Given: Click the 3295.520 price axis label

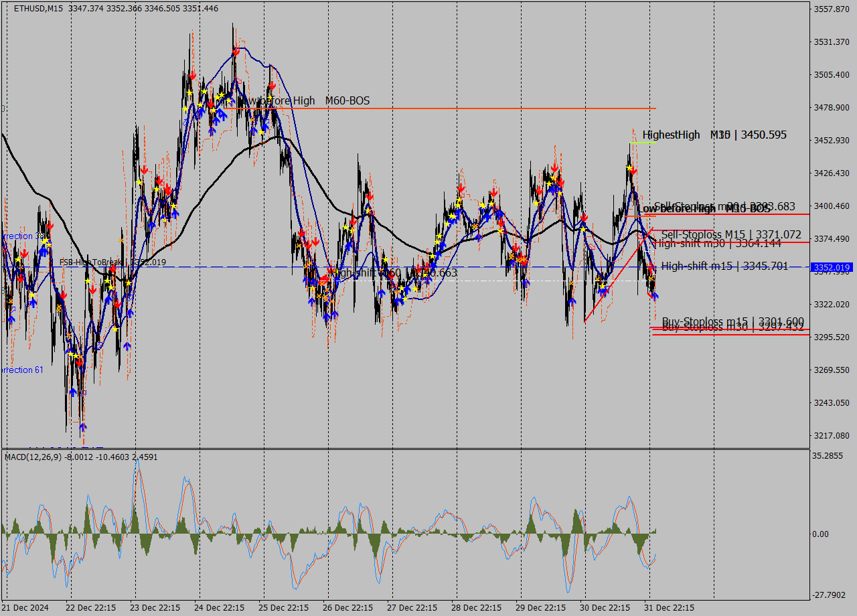Looking at the screenshot, I should (x=831, y=337).
